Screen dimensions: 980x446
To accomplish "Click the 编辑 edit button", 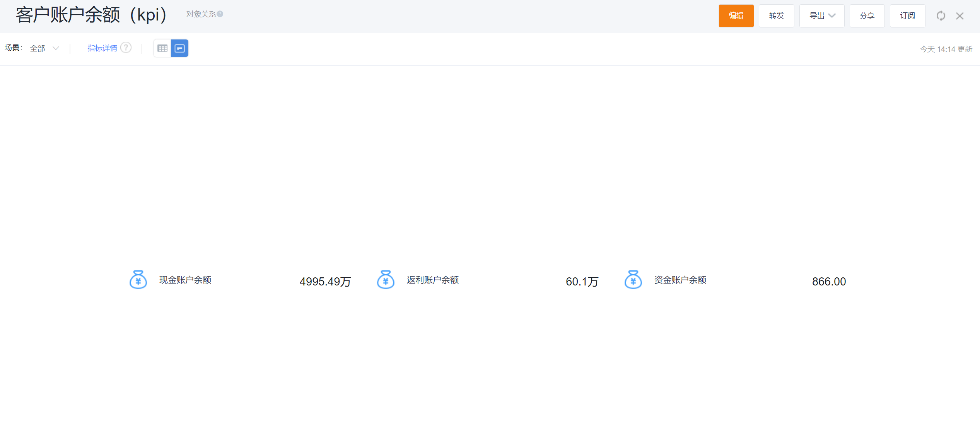I will [736, 16].
